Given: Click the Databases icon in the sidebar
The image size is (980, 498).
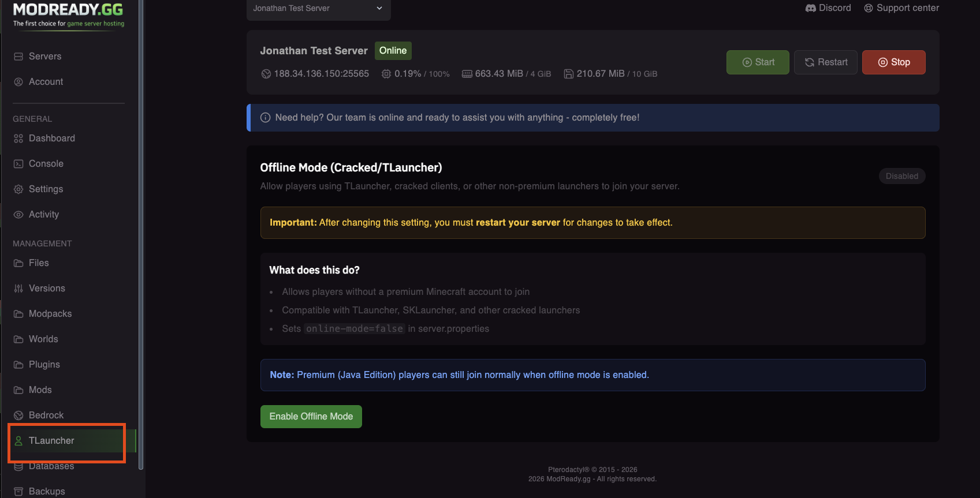Looking at the screenshot, I should click(18, 466).
